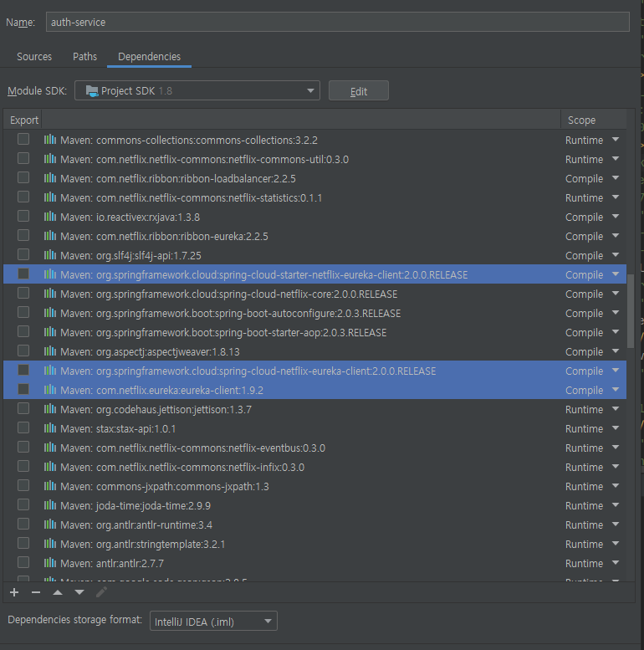
Task: Check Export box for spring-boot-autoconfigure:2.0.3.RELEASE
Action: pos(23,312)
